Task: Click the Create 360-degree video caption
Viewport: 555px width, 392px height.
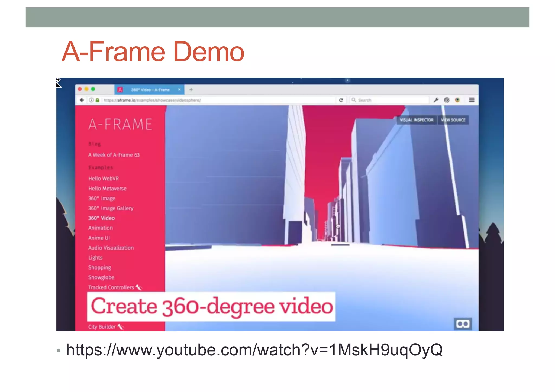Action: point(211,306)
